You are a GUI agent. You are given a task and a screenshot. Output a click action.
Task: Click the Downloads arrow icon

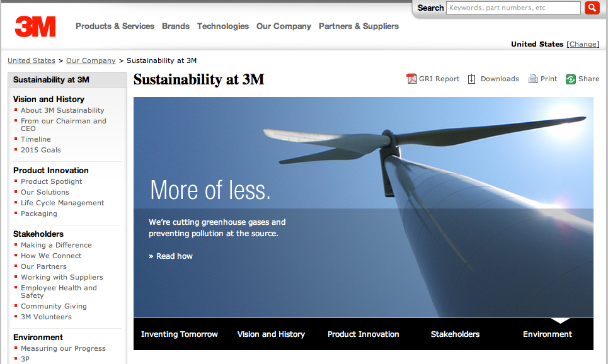click(471, 79)
